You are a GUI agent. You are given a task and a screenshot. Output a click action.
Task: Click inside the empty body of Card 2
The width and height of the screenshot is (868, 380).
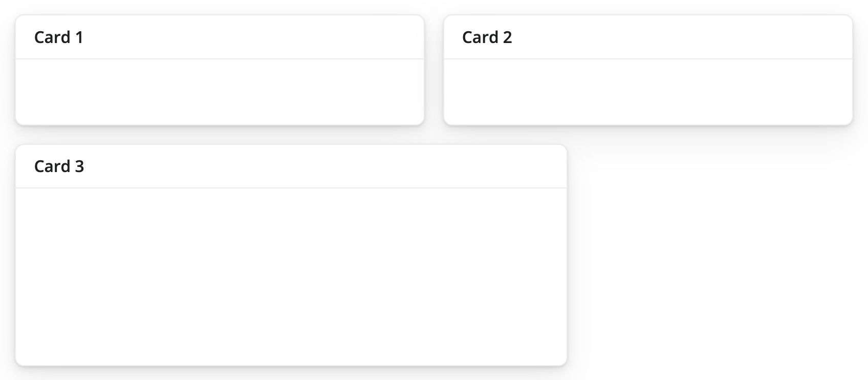click(647, 92)
